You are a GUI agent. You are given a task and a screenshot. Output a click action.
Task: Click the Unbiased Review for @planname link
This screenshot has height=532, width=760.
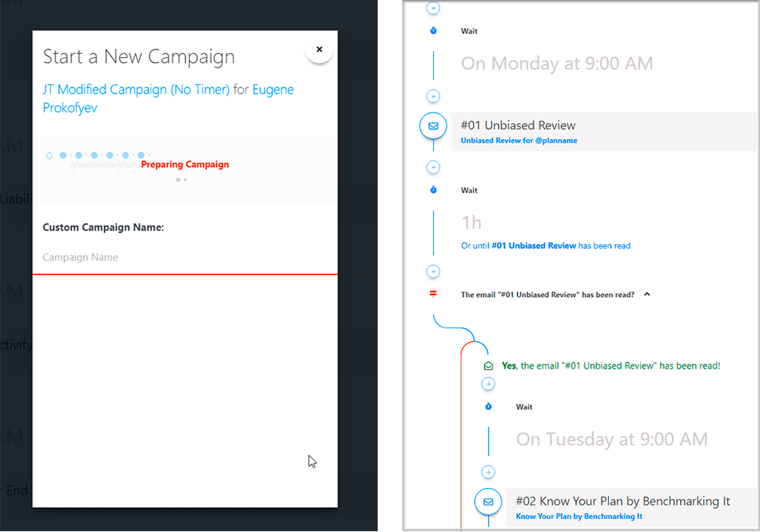pos(519,141)
